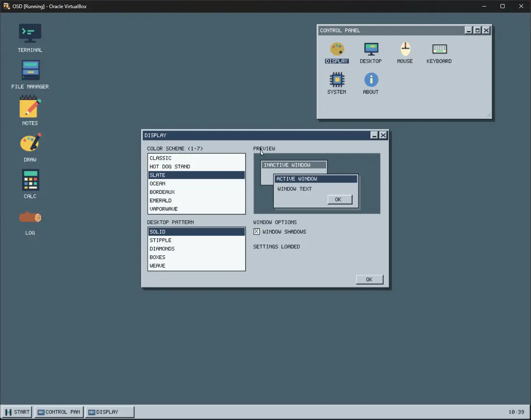Open the About icon in Control Panel
Screen dimensions: 531x420
(371, 83)
